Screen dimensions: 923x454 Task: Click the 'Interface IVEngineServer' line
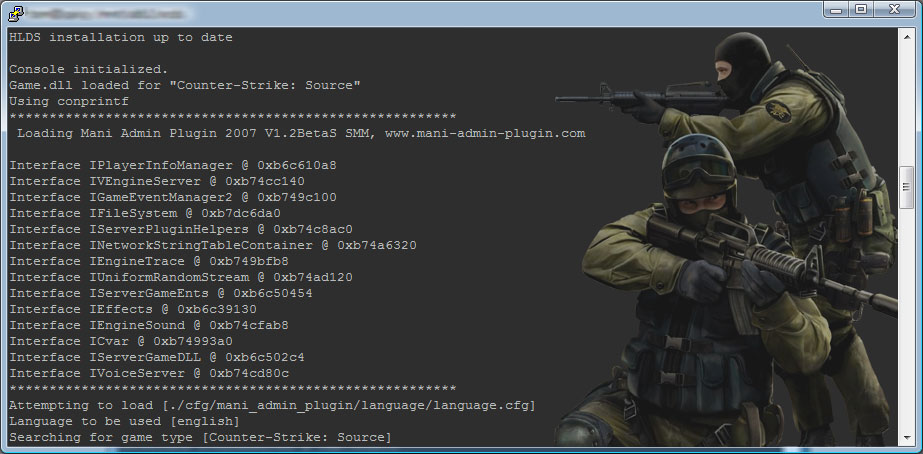click(157, 181)
